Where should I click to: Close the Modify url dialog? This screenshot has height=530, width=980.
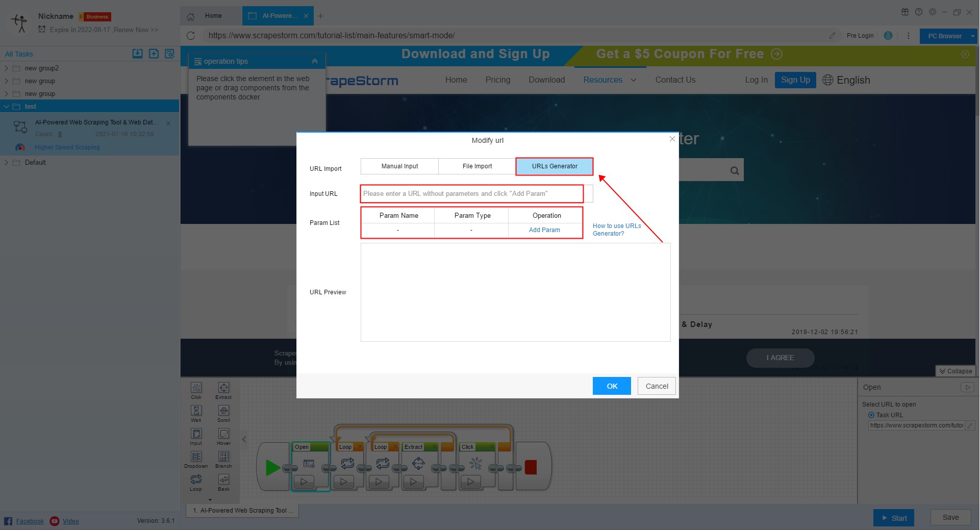tap(672, 139)
